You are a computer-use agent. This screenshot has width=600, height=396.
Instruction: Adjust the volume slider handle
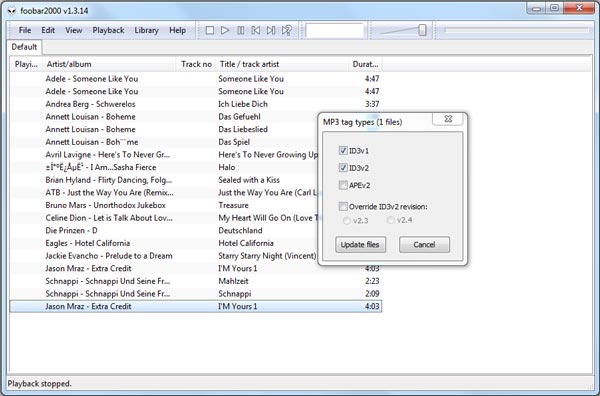422,30
